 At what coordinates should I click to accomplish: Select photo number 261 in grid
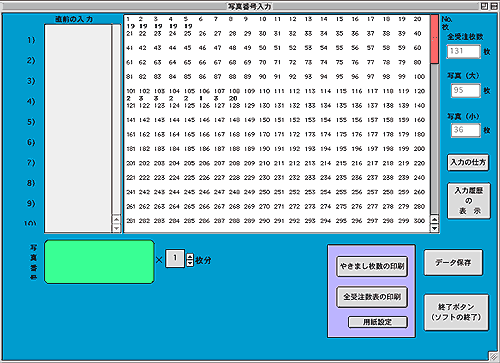point(131,206)
